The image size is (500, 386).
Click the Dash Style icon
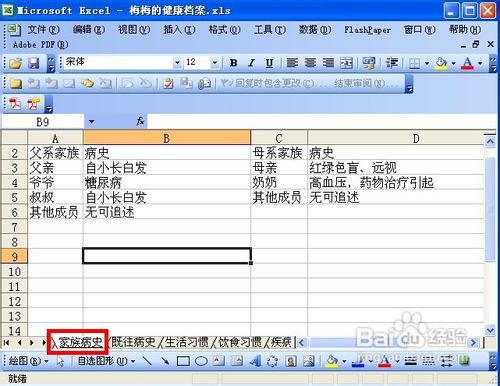pyautogui.click(x=428, y=361)
